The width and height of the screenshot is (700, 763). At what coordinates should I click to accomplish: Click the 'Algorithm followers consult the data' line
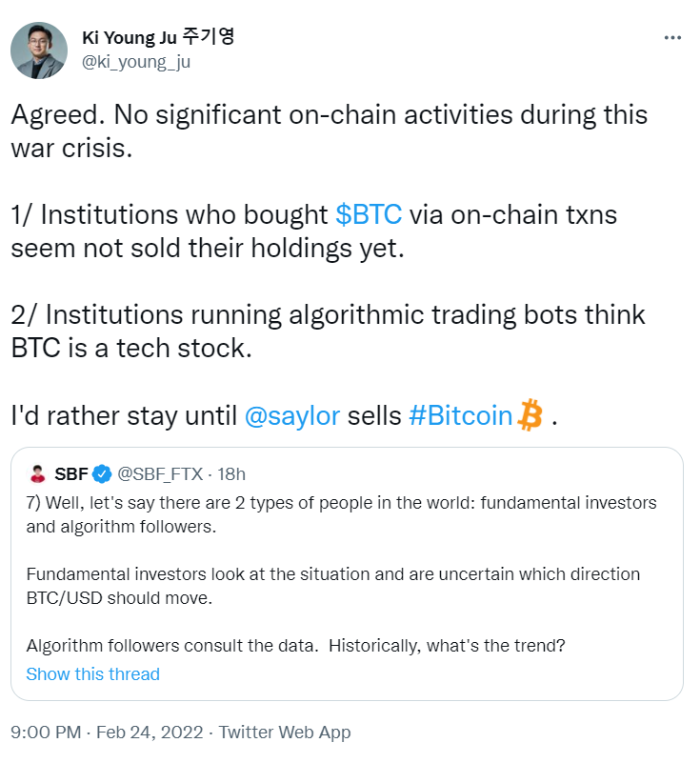(295, 645)
